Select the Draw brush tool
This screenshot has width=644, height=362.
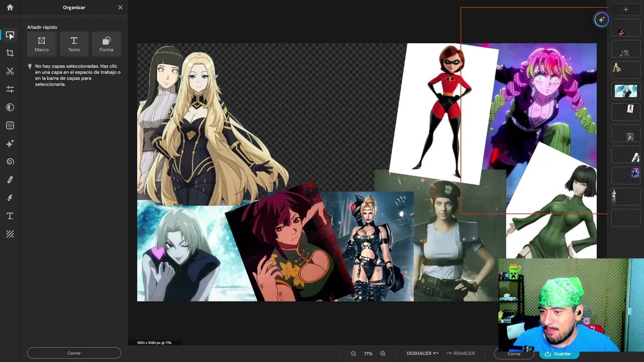[10, 198]
